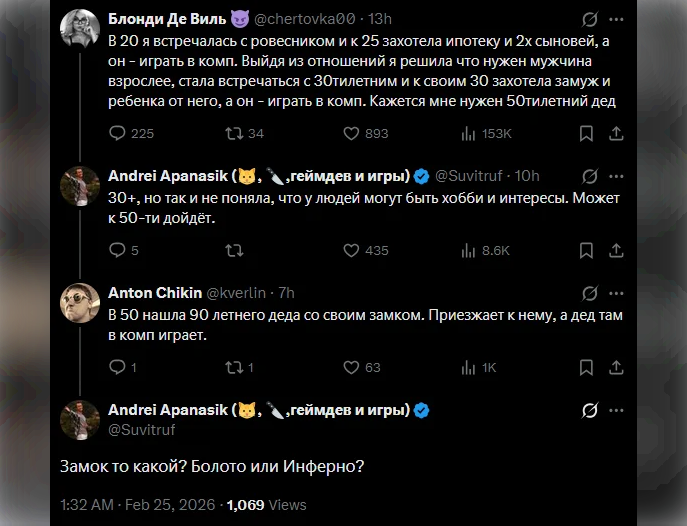Click Anton Chikin's avatar picture

click(x=80, y=300)
